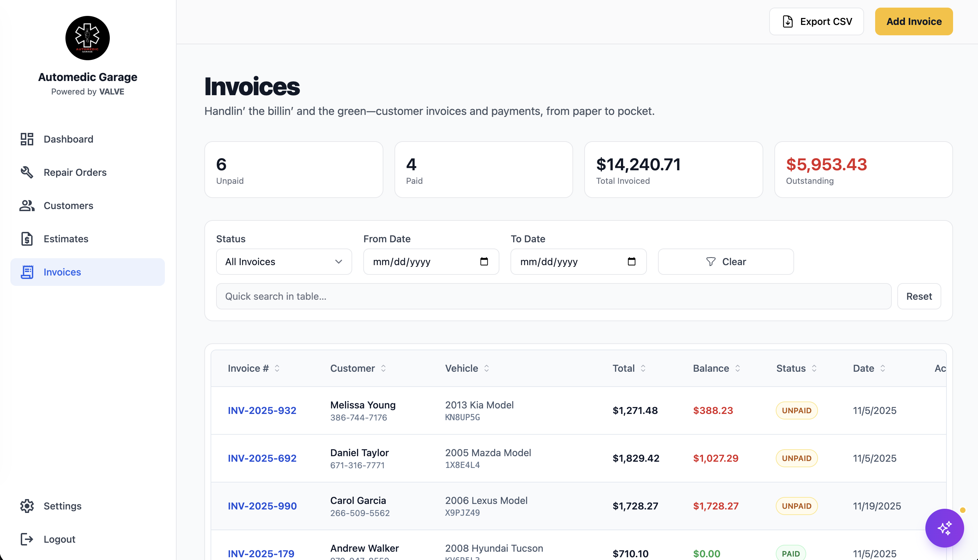978x560 pixels.
Task: Click the funnel icon on Clear button
Action: (711, 262)
